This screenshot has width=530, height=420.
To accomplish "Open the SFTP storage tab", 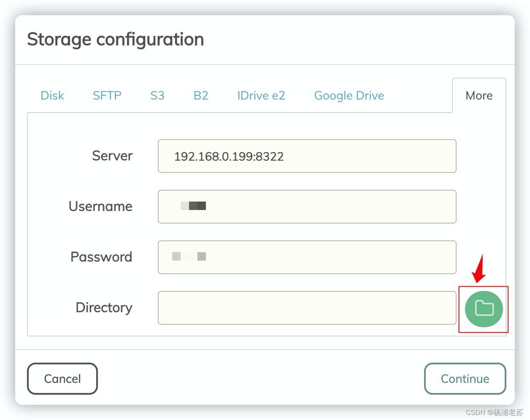I will click(x=107, y=96).
